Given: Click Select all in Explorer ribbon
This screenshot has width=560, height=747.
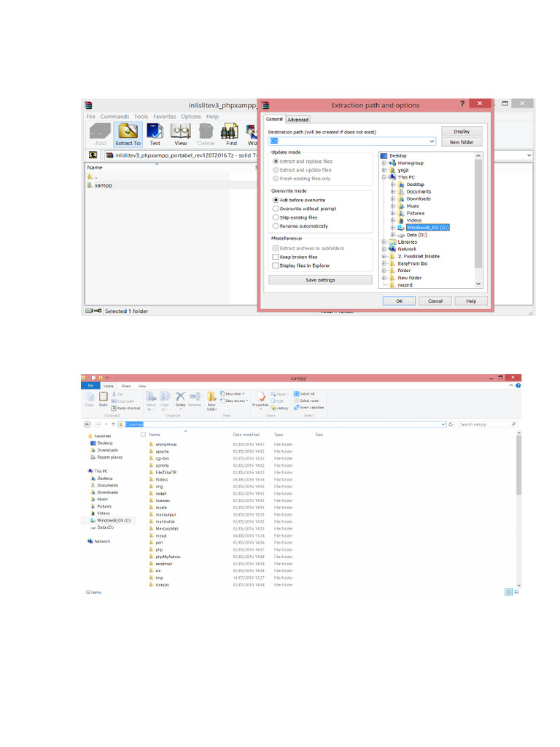Looking at the screenshot, I should pos(304,394).
